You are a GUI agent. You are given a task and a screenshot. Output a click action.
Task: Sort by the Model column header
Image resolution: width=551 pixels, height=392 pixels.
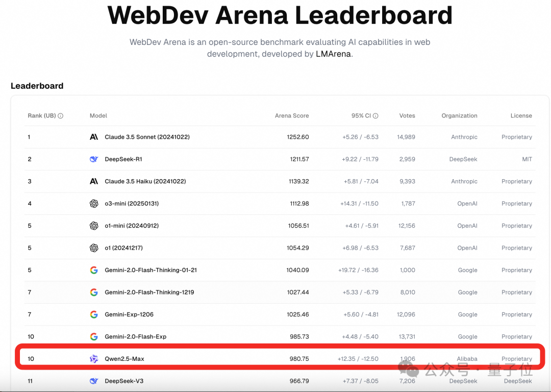[98, 116]
